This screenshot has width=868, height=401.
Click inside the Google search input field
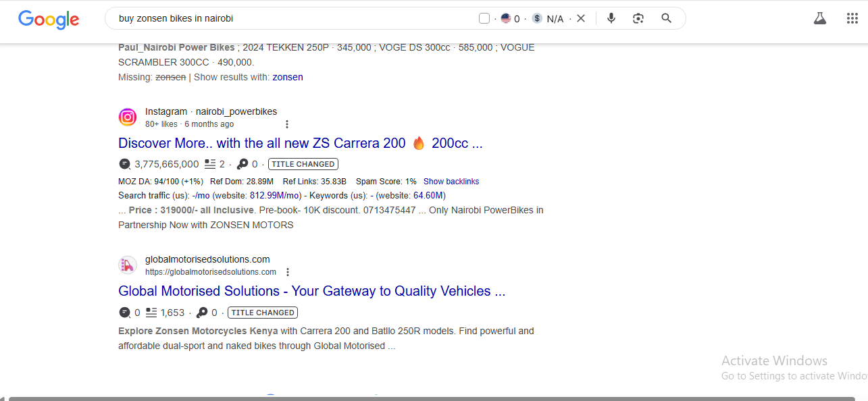290,18
